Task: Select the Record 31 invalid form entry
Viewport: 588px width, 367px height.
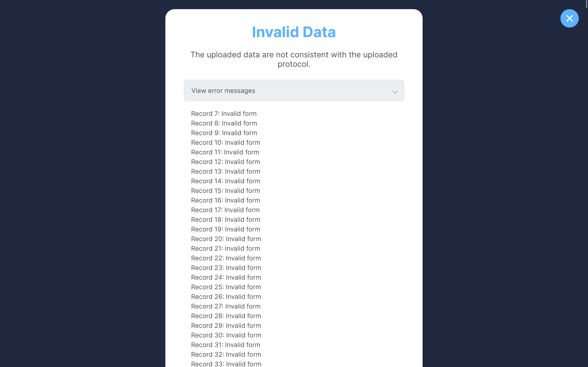Action: [x=226, y=345]
